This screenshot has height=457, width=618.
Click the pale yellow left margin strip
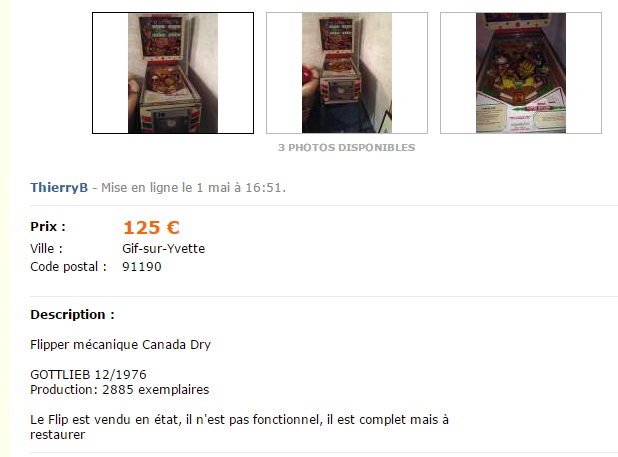[x=5, y=228]
